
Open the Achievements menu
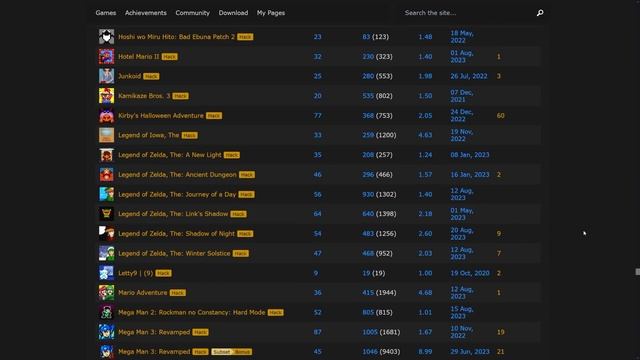click(x=146, y=13)
